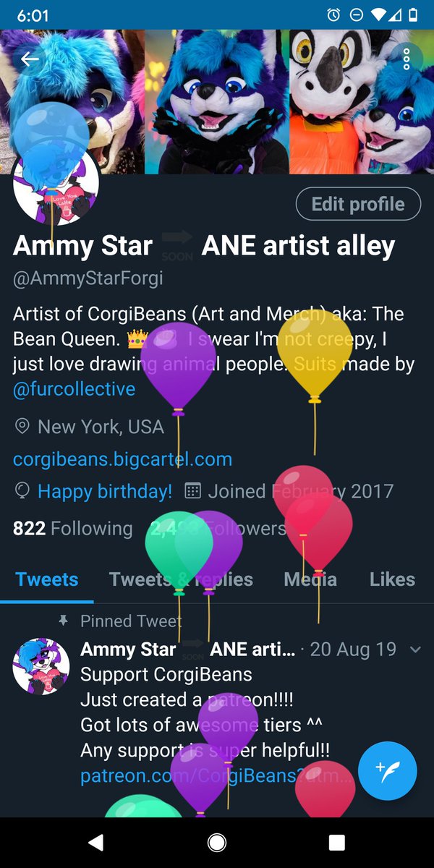The height and width of the screenshot is (868, 434).
Task: Tap the Android recent apps square
Action: tap(336, 843)
